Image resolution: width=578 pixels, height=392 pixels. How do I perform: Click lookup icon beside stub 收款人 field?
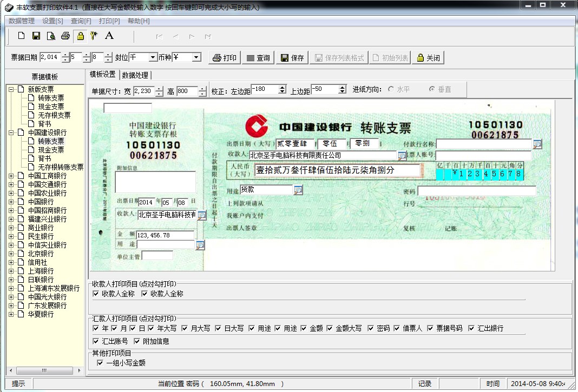pos(202,215)
